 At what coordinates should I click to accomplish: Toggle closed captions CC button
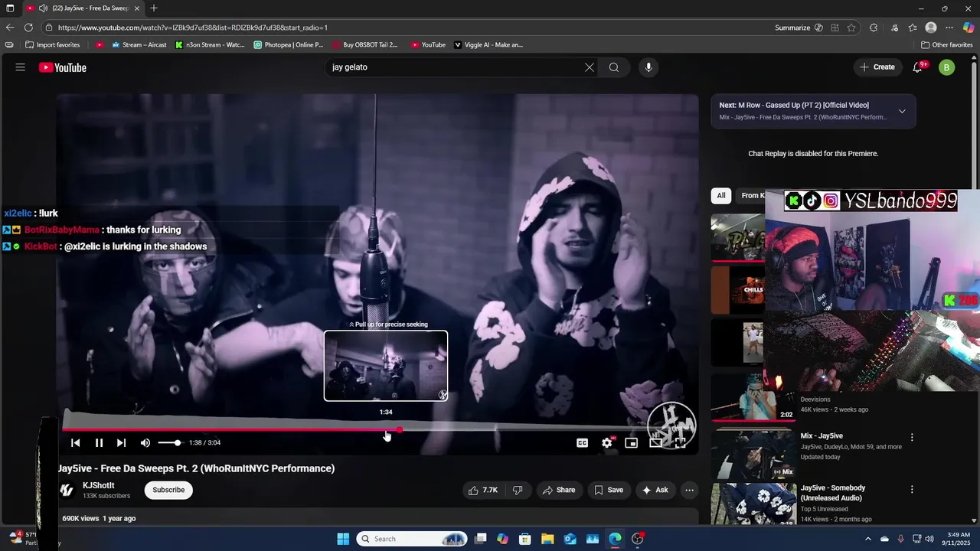click(583, 442)
